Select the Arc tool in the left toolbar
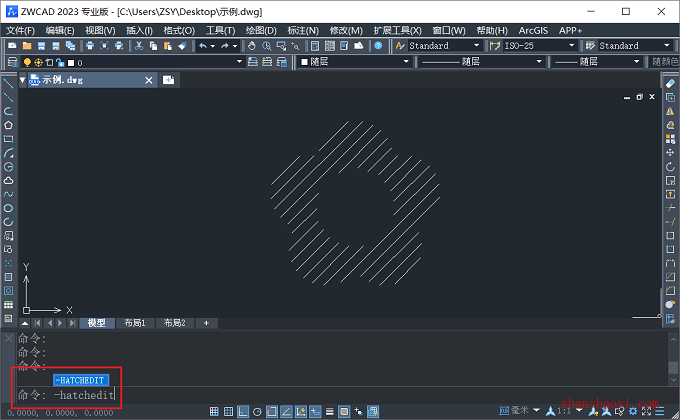The width and height of the screenshot is (680, 420). (8, 153)
